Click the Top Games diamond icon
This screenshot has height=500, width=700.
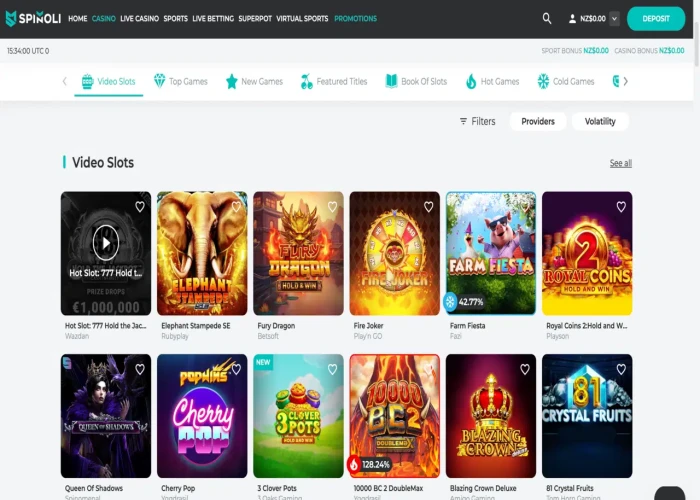click(x=159, y=81)
